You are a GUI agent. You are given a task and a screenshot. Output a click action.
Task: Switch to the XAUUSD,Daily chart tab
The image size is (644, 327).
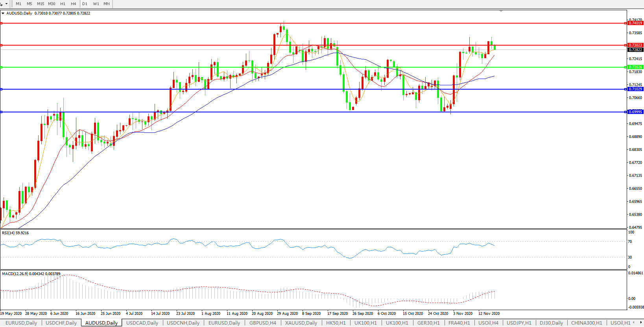click(301, 323)
